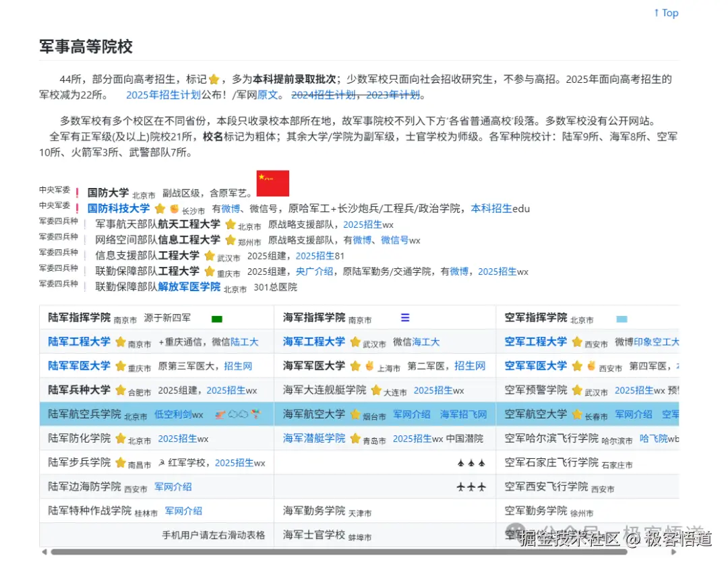Viewport: 728px width, 564px height.
Task: Click the colored helicopter icon after 低空利剑wx
Action: click(220, 414)
